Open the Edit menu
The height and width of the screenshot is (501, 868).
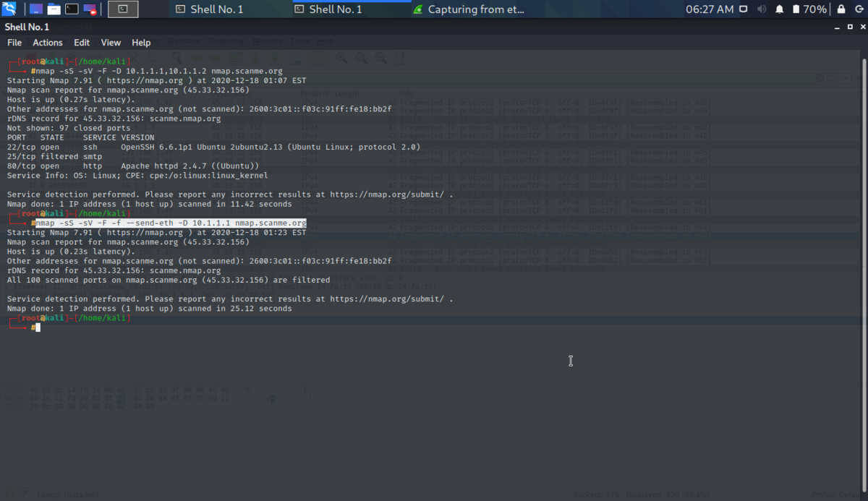(x=82, y=43)
